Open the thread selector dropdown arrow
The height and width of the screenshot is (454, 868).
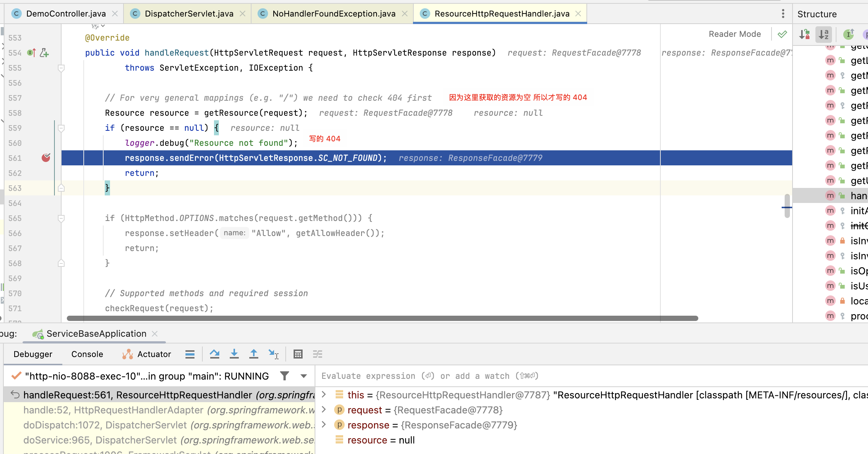[x=304, y=376]
